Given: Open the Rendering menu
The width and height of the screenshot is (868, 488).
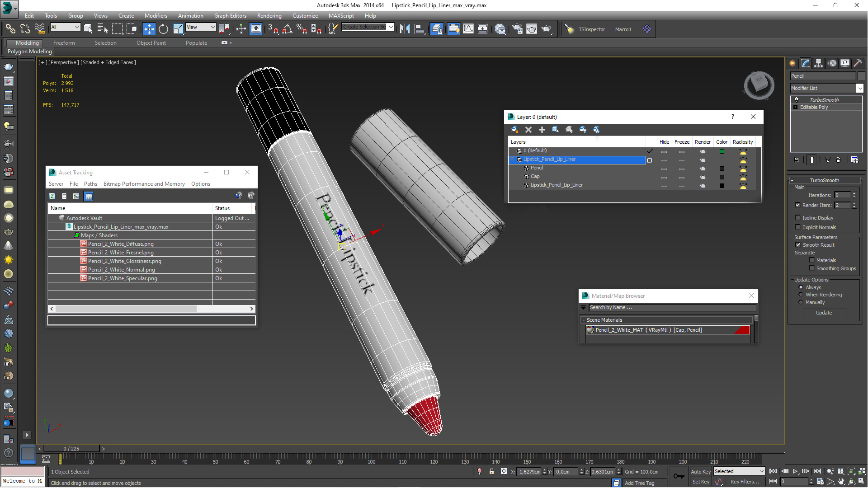Looking at the screenshot, I should [269, 15].
